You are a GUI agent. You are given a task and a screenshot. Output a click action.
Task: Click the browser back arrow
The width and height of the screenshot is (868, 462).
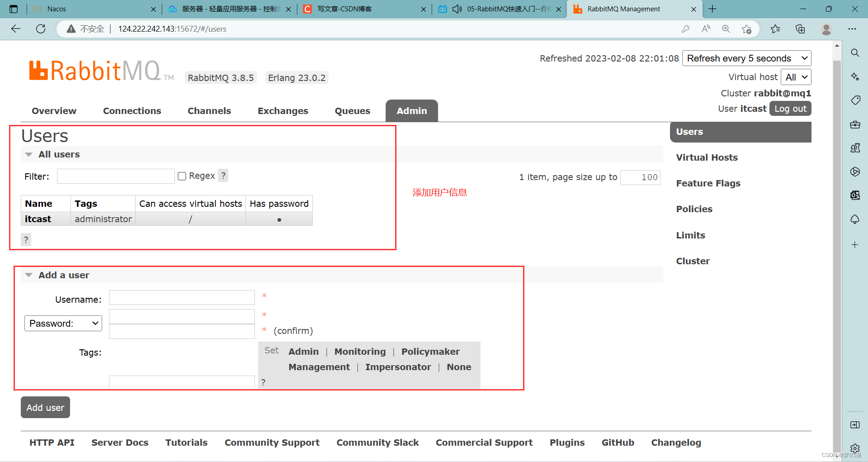click(x=16, y=29)
